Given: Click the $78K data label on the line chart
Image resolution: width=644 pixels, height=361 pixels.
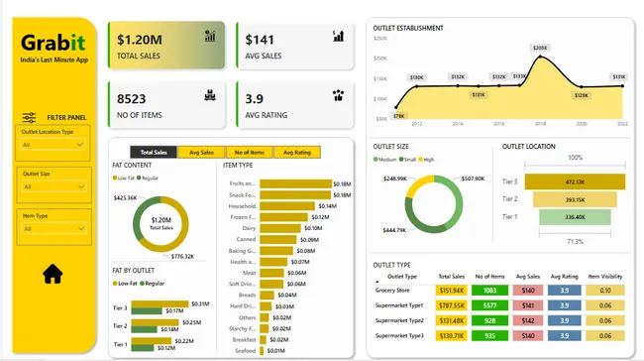Looking at the screenshot, I should coord(398,116).
